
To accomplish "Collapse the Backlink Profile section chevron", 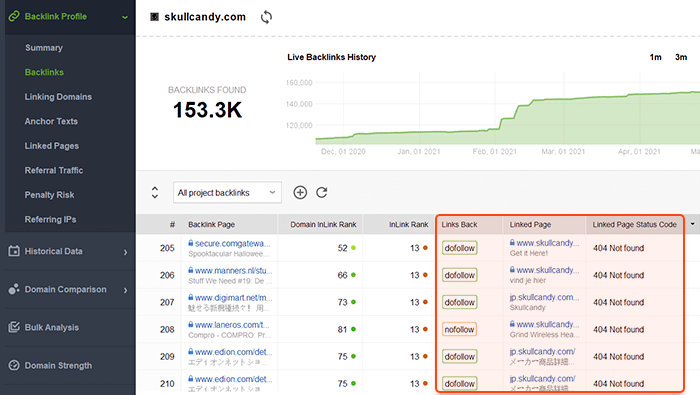I will click(125, 17).
